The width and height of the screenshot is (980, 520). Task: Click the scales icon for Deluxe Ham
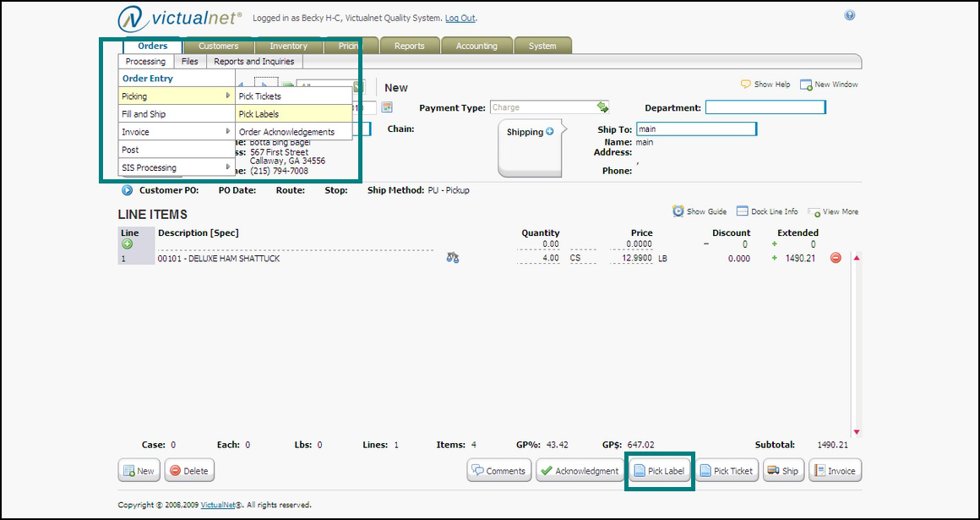point(453,257)
